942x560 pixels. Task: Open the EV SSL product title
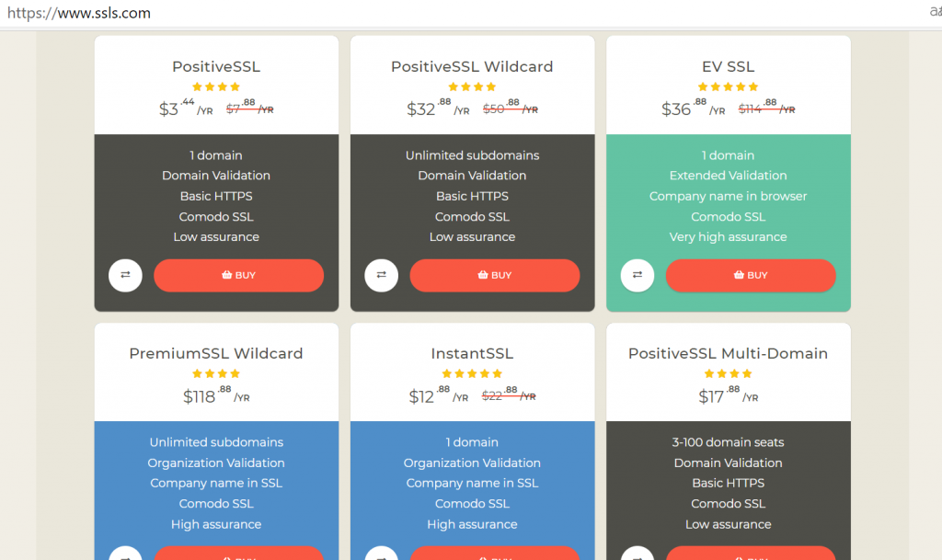coord(728,66)
